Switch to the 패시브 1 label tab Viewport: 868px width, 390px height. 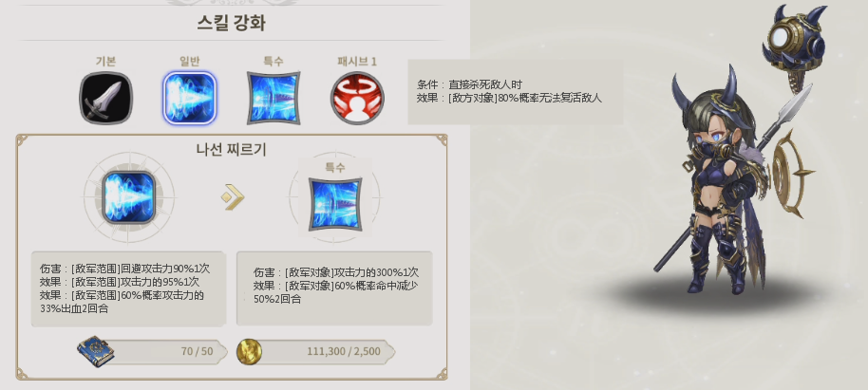tap(357, 61)
